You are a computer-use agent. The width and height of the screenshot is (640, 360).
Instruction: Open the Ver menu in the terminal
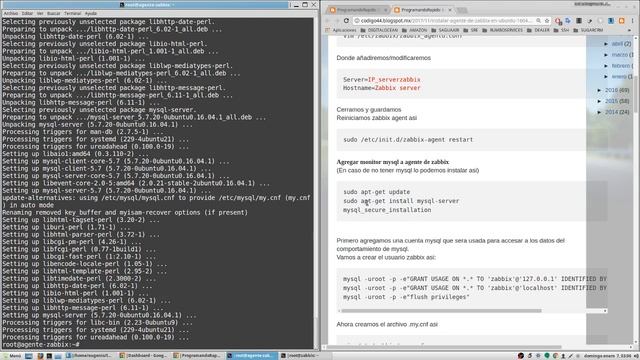click(40, 13)
